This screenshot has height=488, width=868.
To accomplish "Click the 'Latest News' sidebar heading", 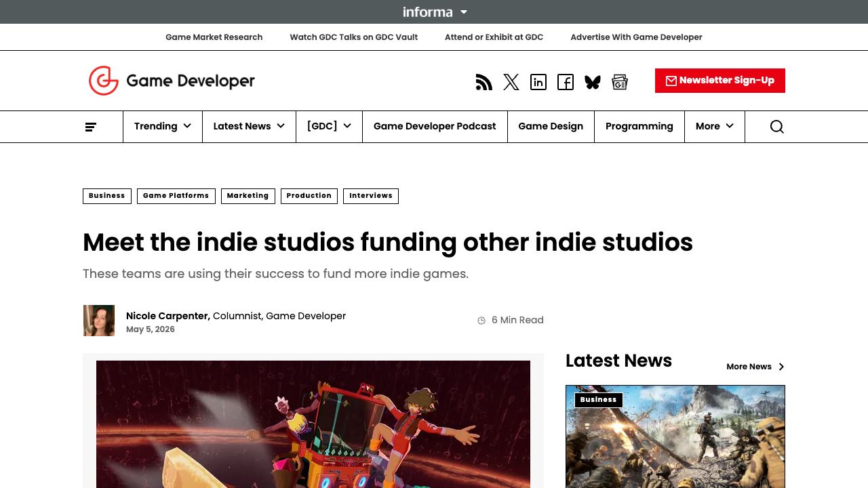I will (x=618, y=361).
